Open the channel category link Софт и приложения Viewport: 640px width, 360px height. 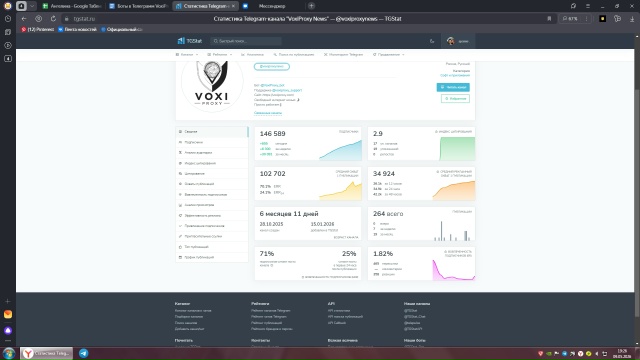tap(455, 76)
